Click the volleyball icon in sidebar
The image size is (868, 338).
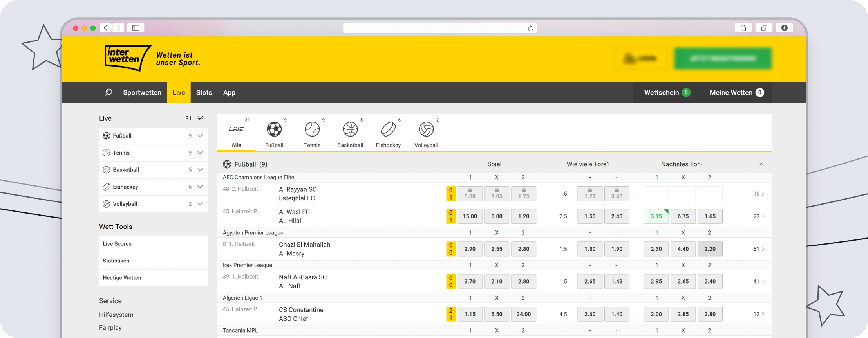(x=107, y=204)
